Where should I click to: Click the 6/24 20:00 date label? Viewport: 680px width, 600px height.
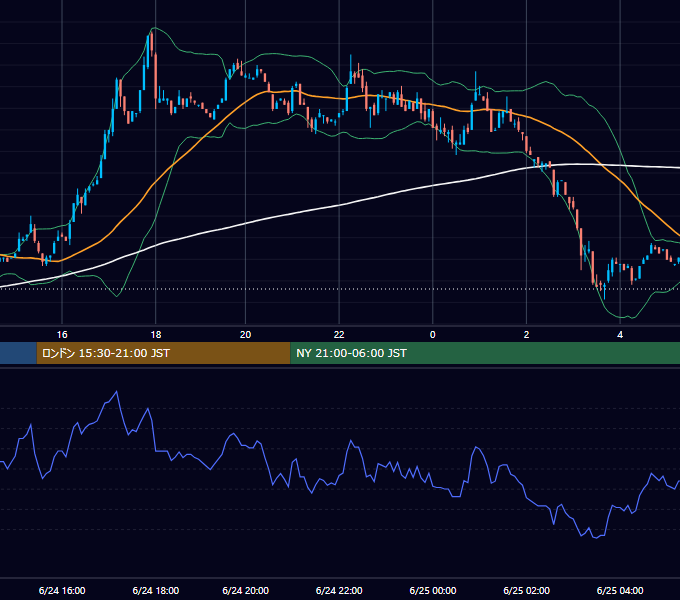[245, 590]
